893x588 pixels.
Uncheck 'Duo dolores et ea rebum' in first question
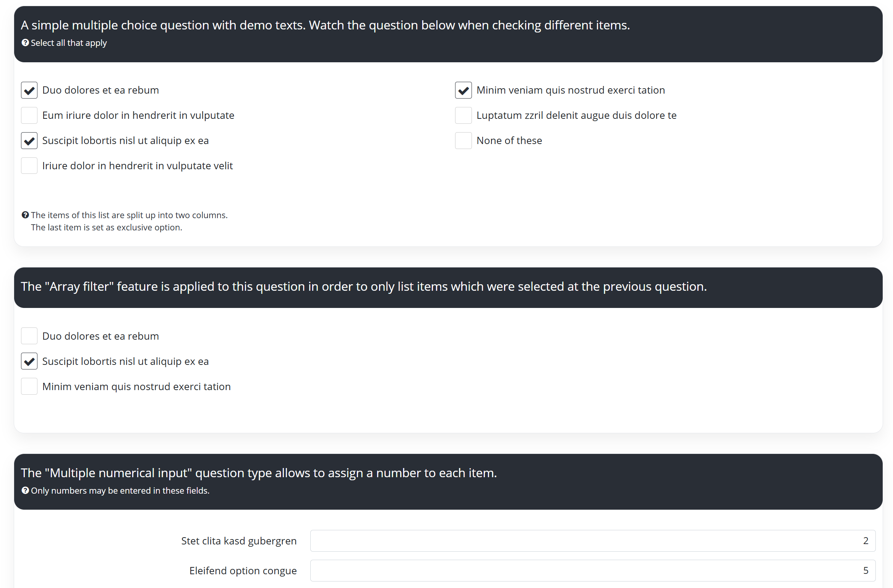29,91
